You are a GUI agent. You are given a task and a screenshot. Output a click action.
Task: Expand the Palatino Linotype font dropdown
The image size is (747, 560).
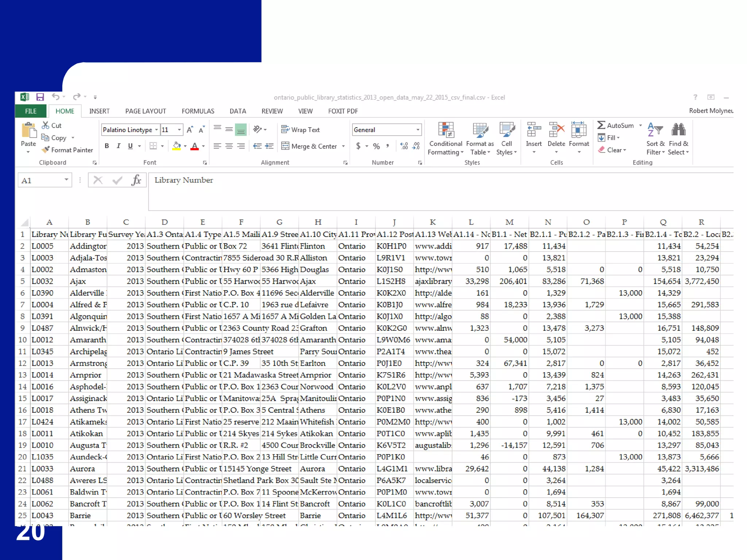(x=156, y=130)
